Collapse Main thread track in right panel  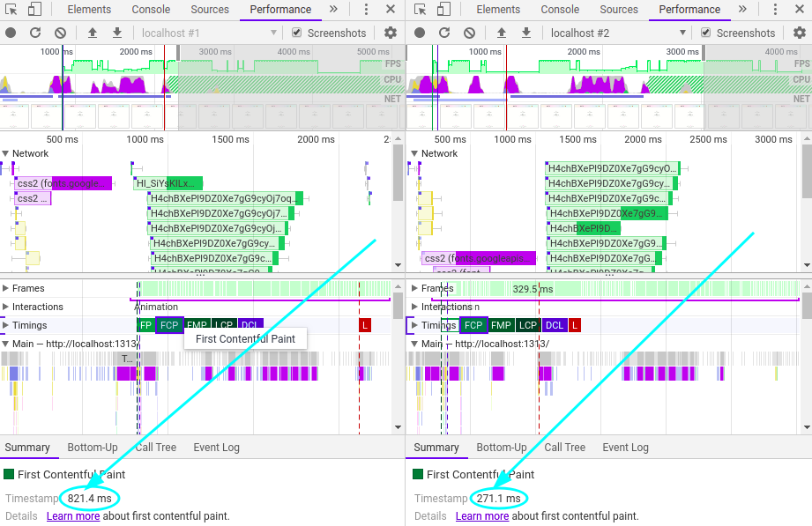[414, 344]
